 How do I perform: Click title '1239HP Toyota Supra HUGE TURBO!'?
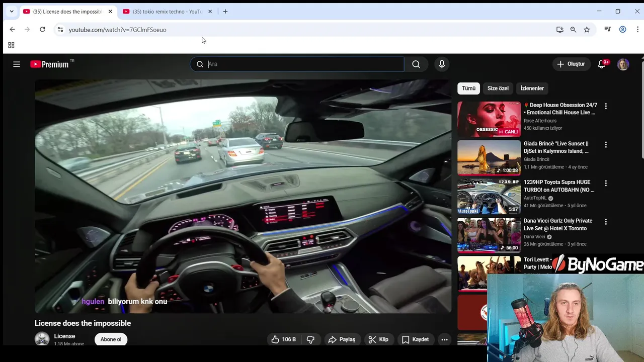coord(559,186)
